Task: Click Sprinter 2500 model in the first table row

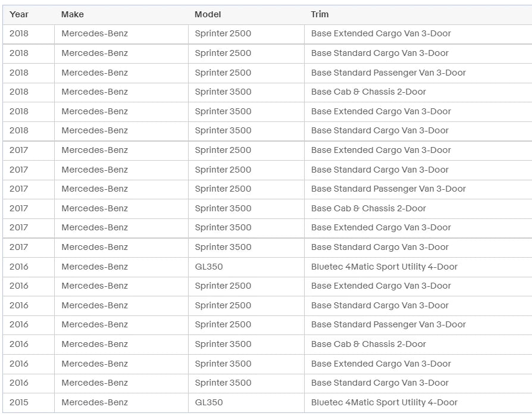Action: pos(223,33)
